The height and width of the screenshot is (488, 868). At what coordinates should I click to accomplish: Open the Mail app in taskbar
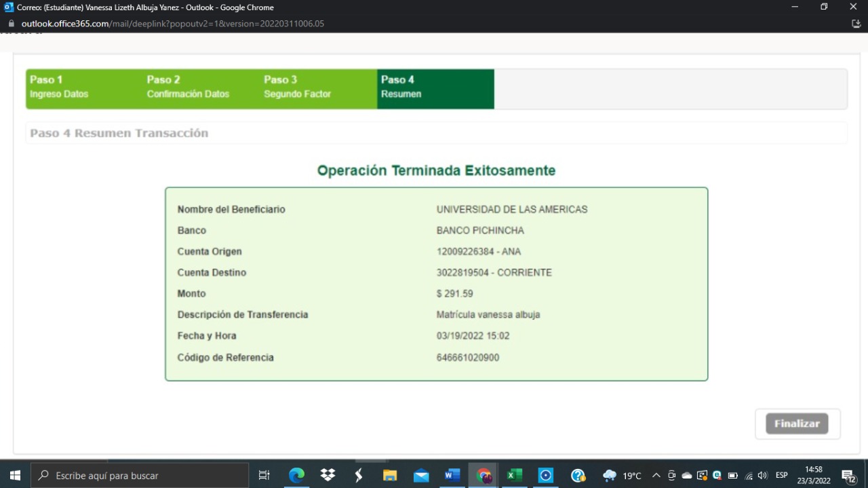click(x=421, y=476)
